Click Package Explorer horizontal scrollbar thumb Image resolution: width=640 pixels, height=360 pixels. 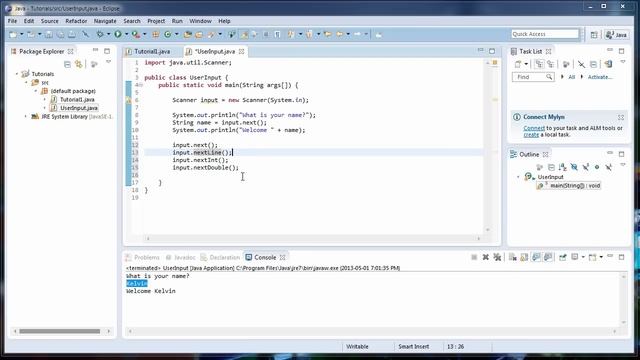[x=60, y=331]
